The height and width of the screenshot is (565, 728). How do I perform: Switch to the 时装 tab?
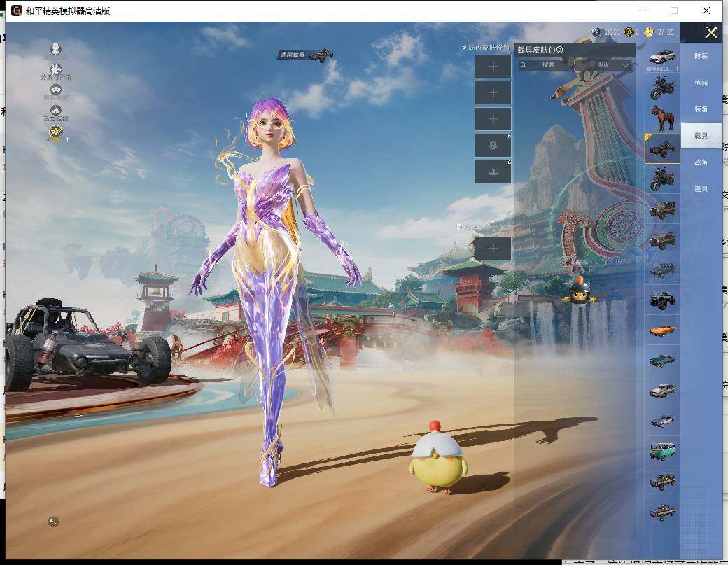tap(701, 56)
